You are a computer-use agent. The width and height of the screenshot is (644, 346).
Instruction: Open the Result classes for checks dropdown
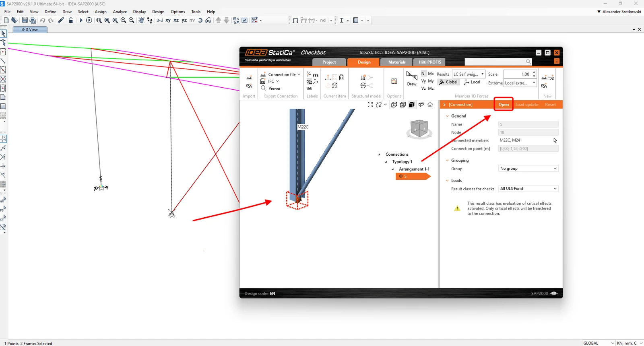click(x=528, y=189)
